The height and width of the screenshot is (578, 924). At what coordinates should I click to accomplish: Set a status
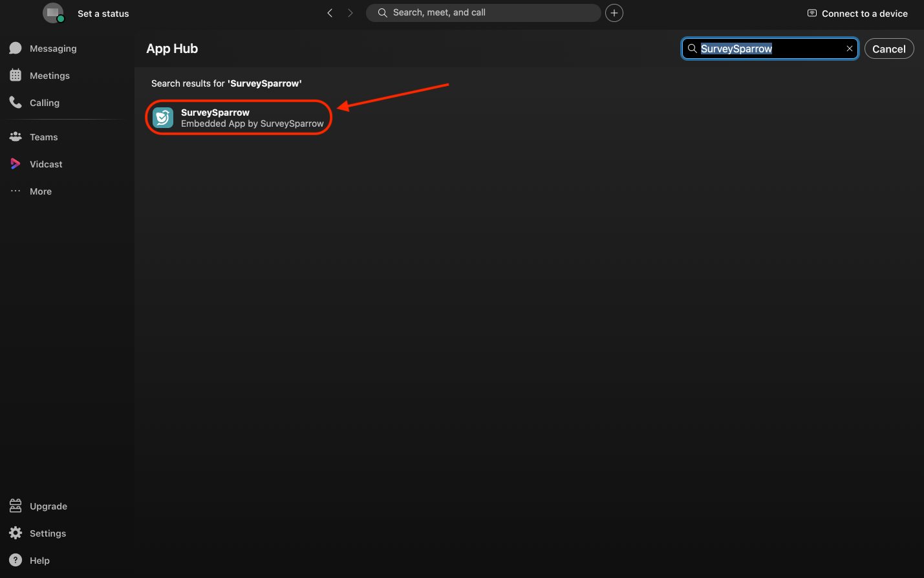[103, 14]
